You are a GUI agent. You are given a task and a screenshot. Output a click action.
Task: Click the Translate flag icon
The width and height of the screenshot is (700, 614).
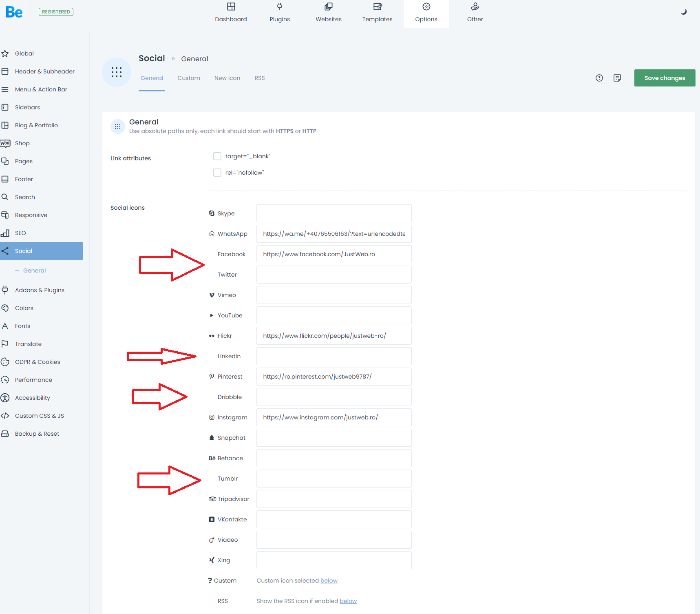point(5,344)
